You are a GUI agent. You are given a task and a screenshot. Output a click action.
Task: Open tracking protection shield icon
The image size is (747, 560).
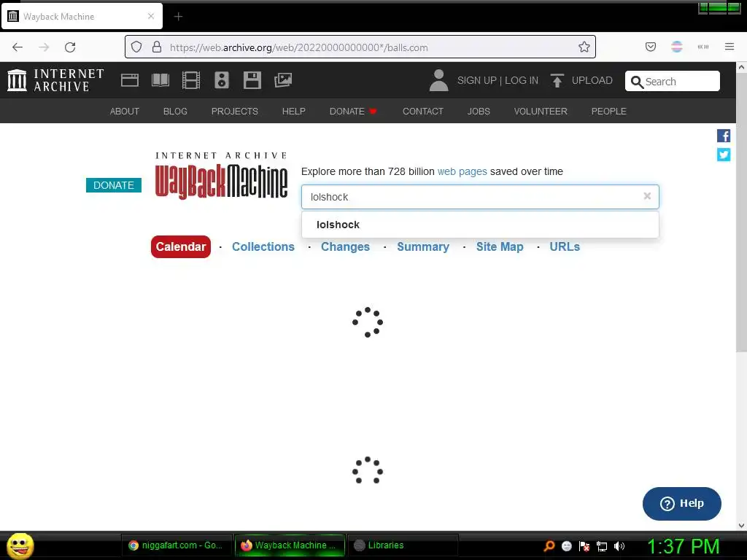coord(136,47)
